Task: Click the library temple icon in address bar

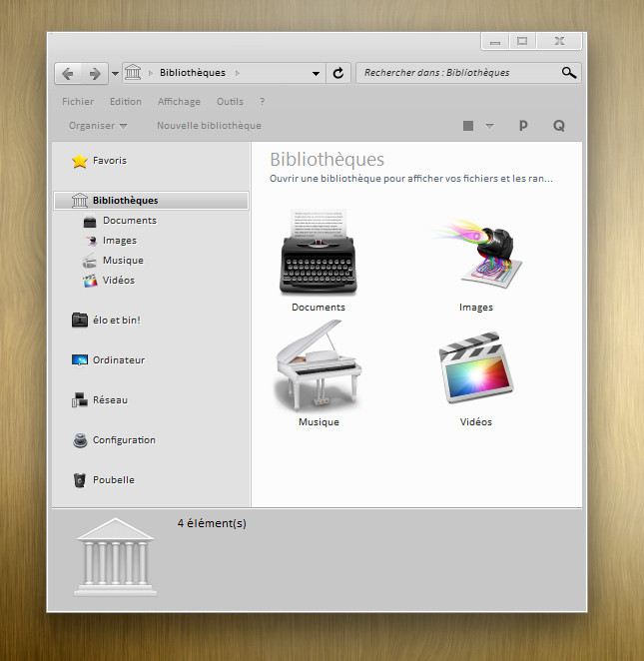Action: 133,73
